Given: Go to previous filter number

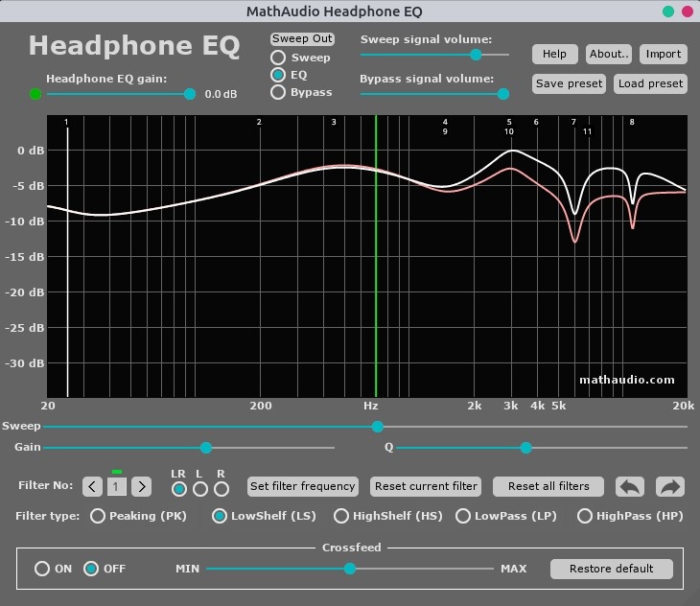Looking at the screenshot, I should coord(92,486).
